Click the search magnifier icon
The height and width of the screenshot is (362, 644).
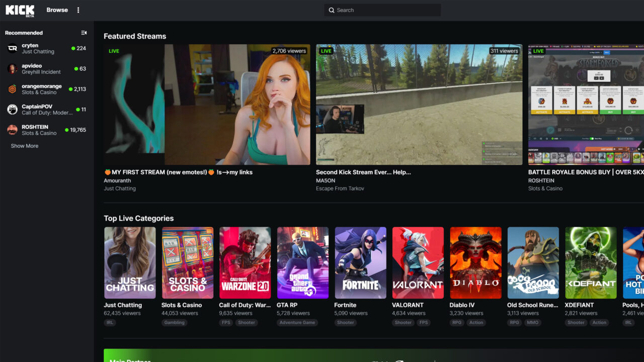point(332,10)
